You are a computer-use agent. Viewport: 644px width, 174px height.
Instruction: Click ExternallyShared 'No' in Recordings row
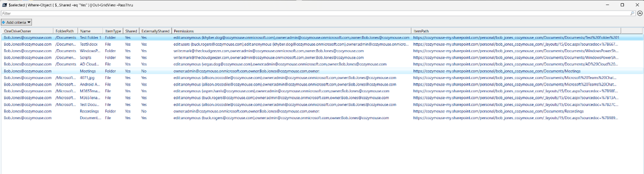tap(144, 111)
